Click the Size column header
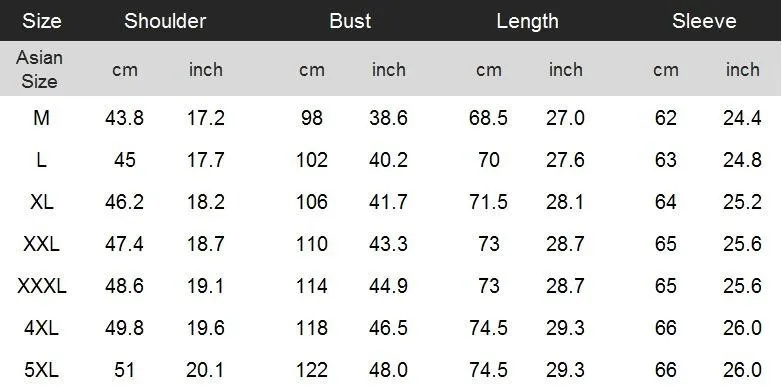Screen dimensions: 782x392 coord(41,21)
